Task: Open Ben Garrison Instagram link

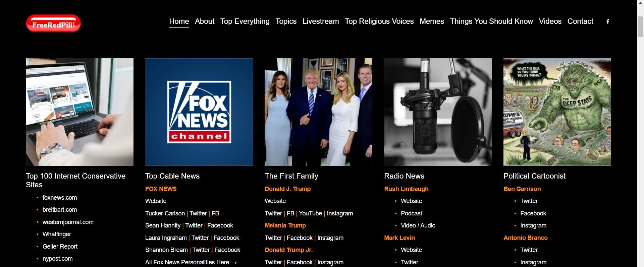Action: (533, 225)
